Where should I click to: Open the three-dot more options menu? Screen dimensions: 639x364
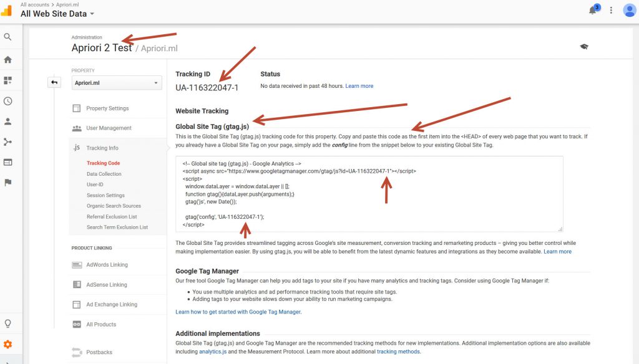click(611, 11)
